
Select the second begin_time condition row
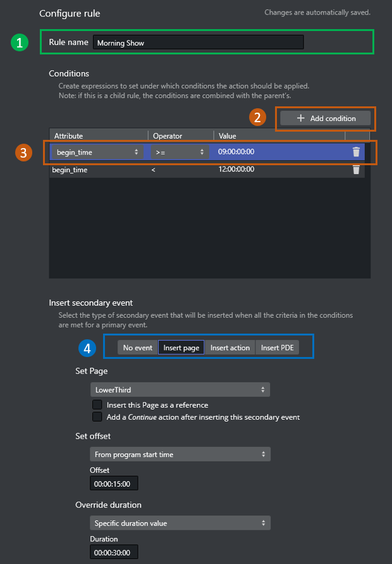point(190,170)
